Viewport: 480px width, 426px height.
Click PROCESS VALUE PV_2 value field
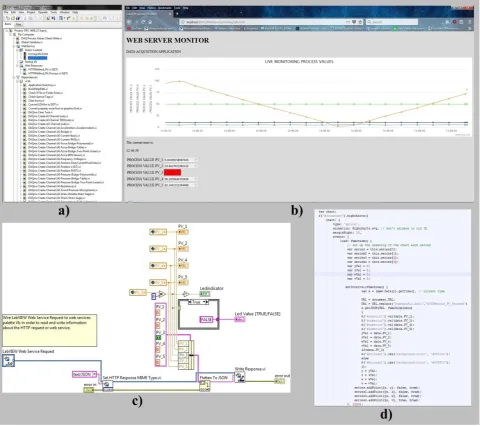pyautogui.click(x=180, y=166)
